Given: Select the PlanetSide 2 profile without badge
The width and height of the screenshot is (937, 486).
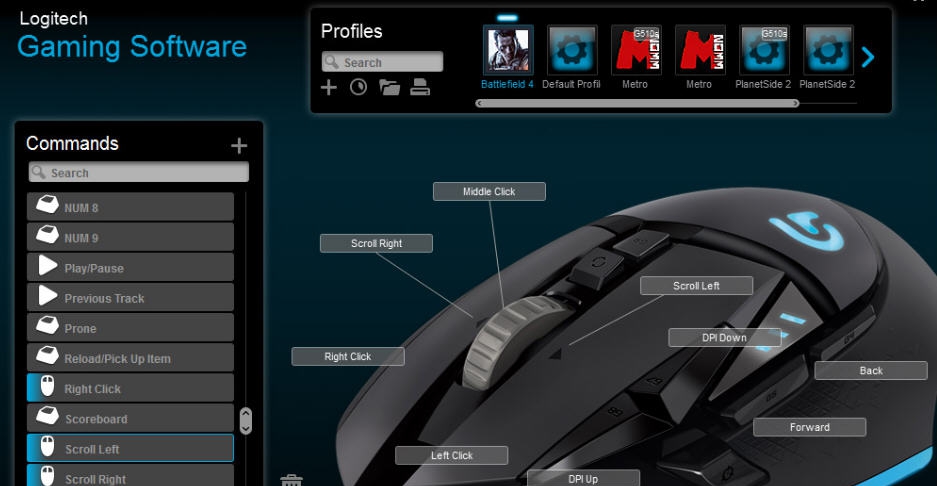Looking at the screenshot, I should pyautogui.click(x=828, y=50).
